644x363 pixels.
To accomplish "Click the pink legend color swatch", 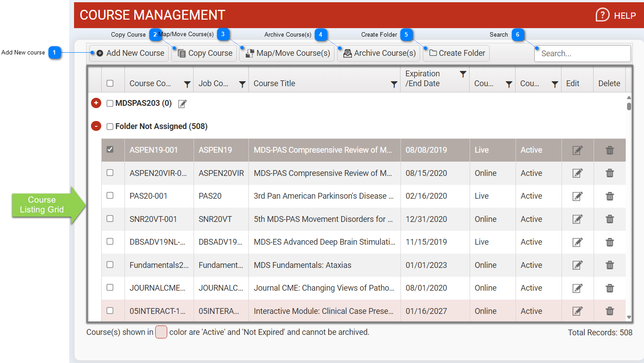I will 161,332.
